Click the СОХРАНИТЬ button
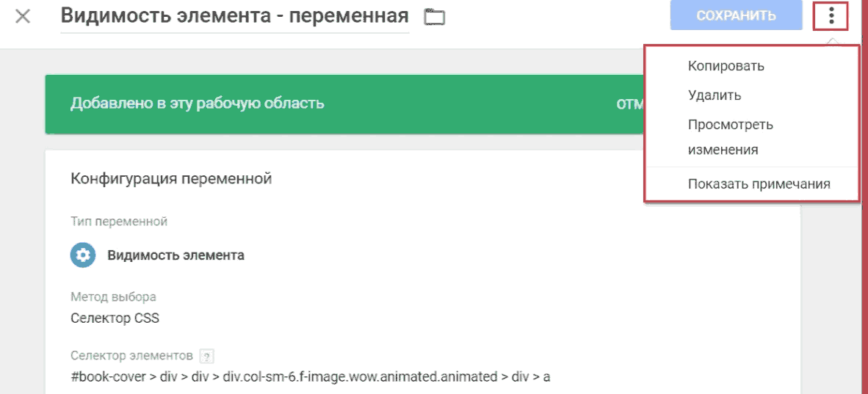 [736, 15]
